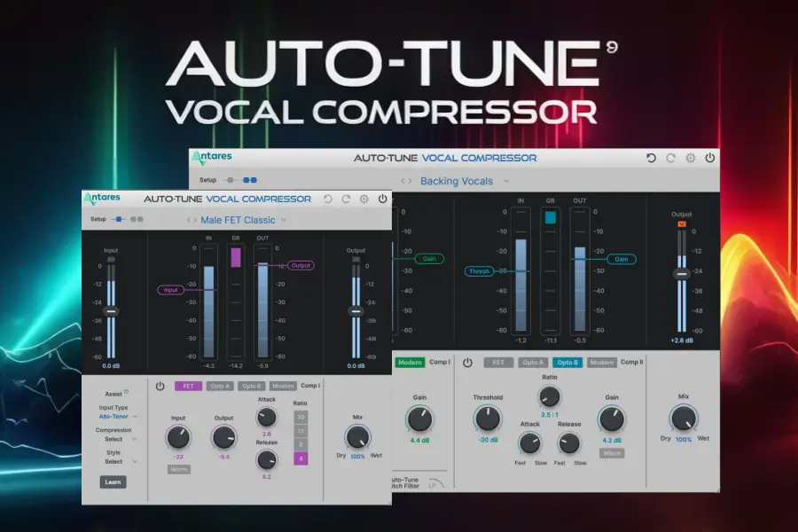Click Input fader handle in front window
Image resolution: width=798 pixels, height=532 pixels.
[x=111, y=311]
